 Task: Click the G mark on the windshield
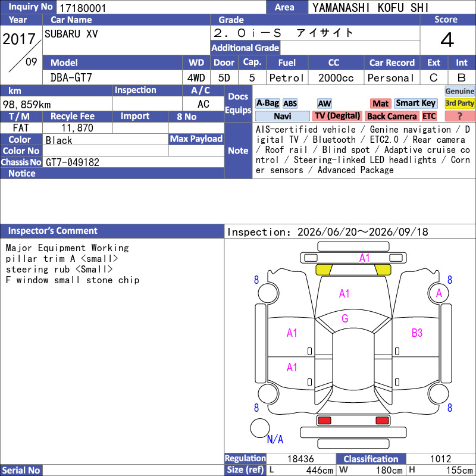[345, 318]
